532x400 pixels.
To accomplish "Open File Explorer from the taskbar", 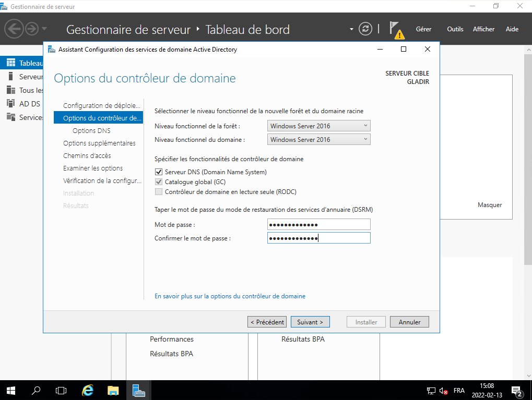I will tap(113, 390).
